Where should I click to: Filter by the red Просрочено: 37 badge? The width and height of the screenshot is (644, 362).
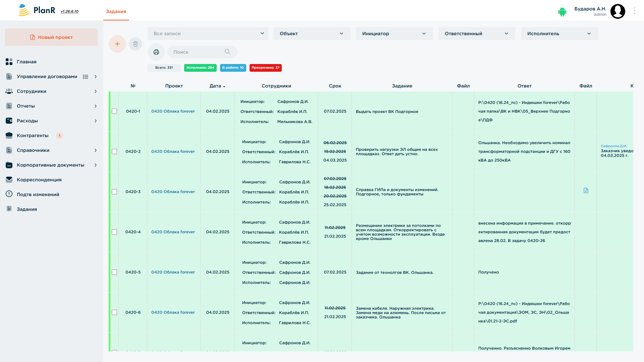click(x=266, y=68)
